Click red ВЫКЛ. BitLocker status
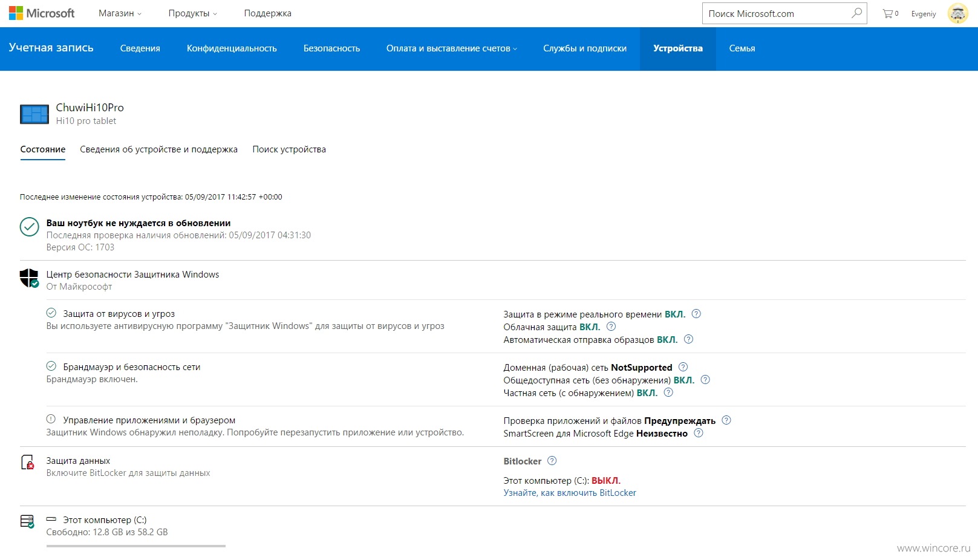This screenshot has height=560, width=978. coord(606,481)
